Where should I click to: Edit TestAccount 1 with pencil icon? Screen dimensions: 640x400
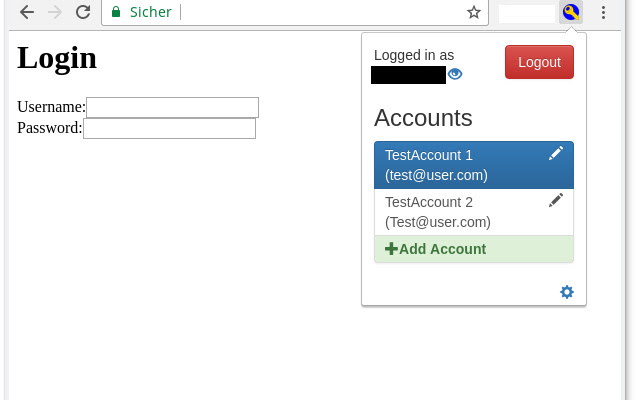pyautogui.click(x=556, y=153)
